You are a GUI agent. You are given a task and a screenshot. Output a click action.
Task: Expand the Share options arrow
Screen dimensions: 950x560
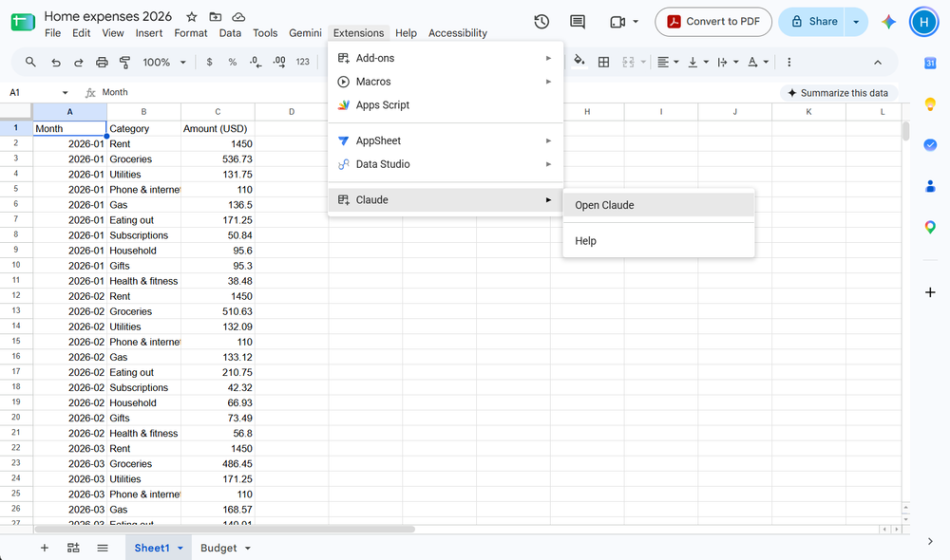point(856,22)
